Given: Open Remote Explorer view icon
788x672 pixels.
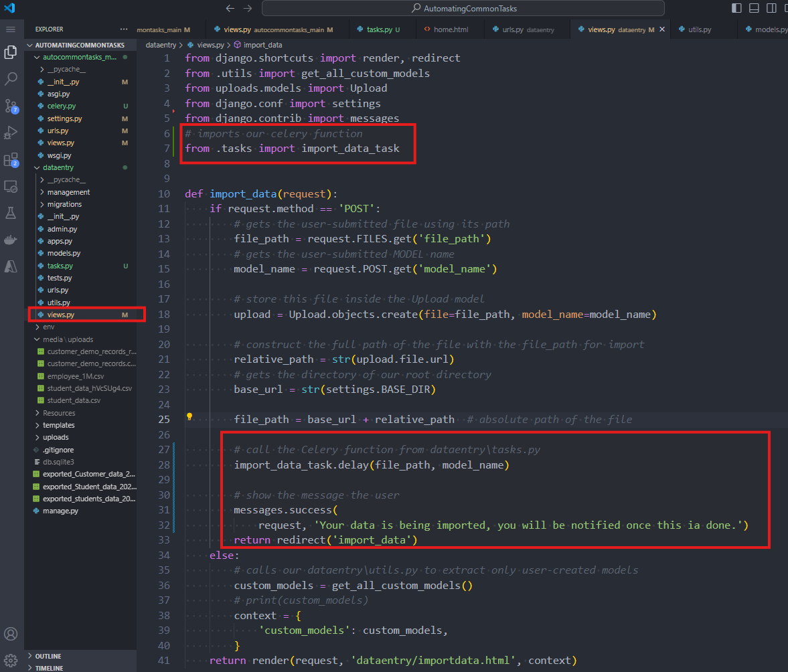Looking at the screenshot, I should coord(11,187).
